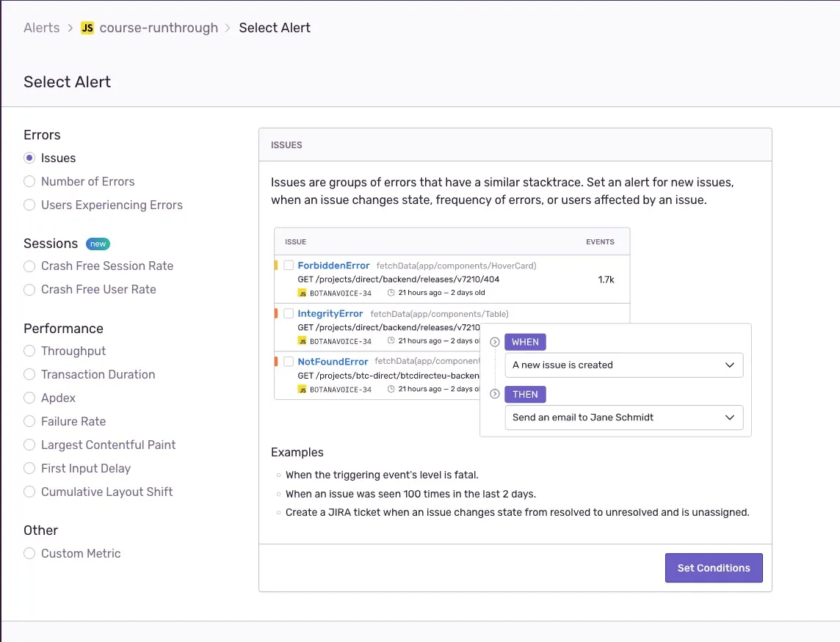
Task: Click the THEN label badge
Action: point(525,395)
